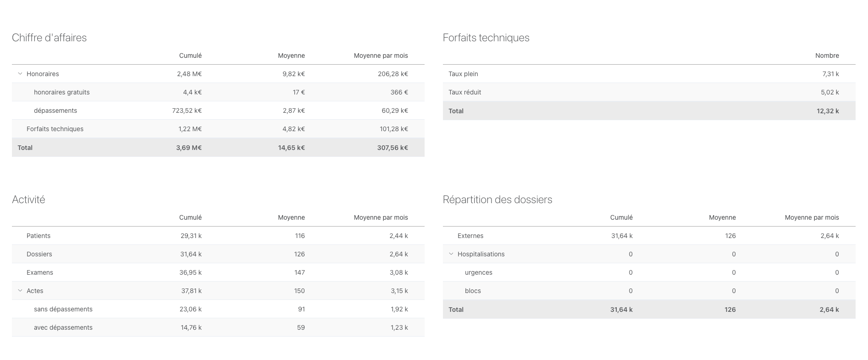Click the Cumulé header in Chiffre d'affaires
868x360 pixels.
pyautogui.click(x=190, y=55)
